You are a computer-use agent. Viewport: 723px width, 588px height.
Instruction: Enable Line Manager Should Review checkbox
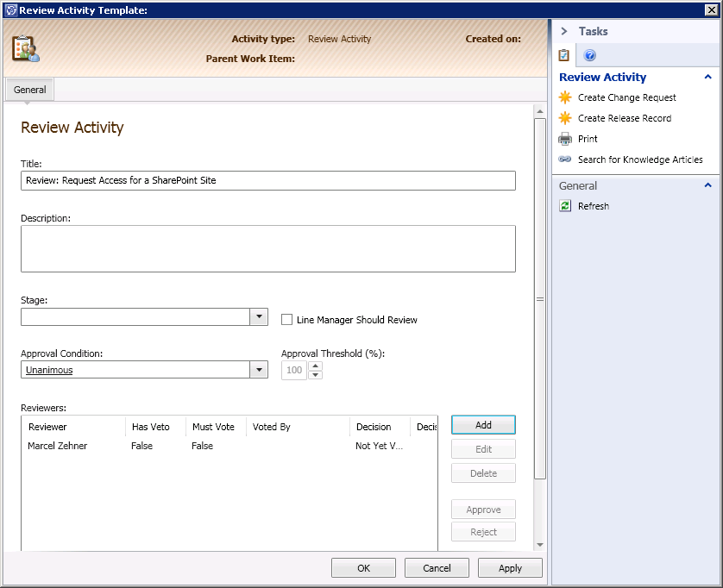pos(287,320)
